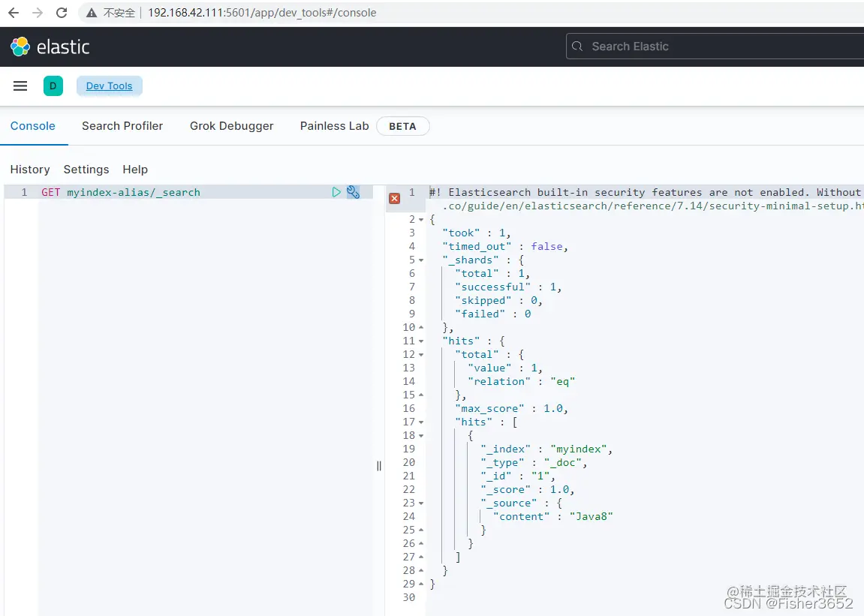Click the fold arrow at line 15
Viewport: 864px width, 616px height.
tap(421, 395)
